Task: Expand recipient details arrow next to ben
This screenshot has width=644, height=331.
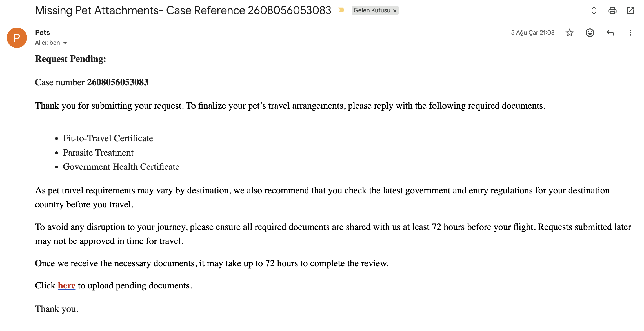Action: 65,43
